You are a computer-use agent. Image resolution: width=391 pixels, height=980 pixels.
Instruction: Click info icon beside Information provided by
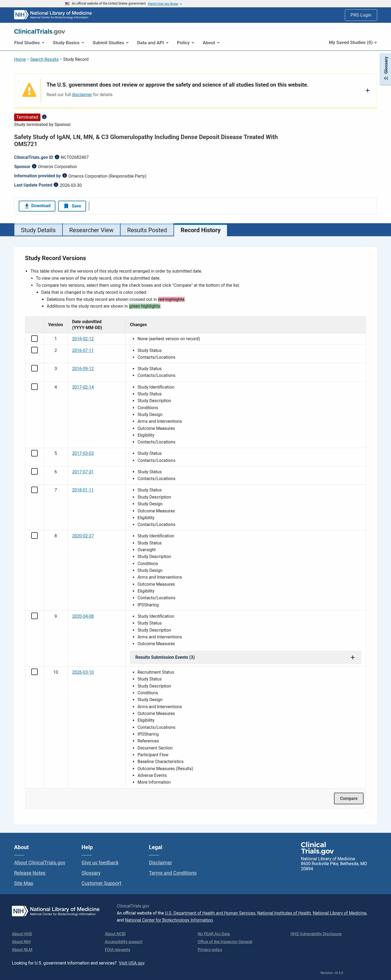click(x=65, y=175)
